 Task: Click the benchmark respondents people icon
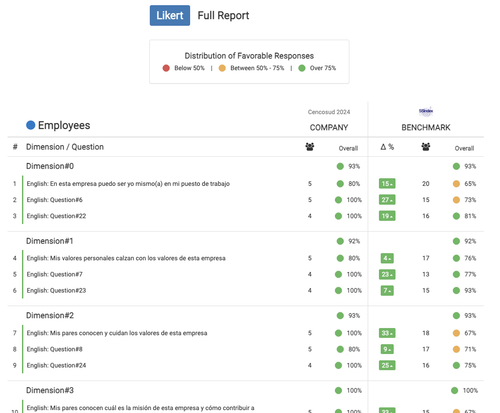coord(426,147)
